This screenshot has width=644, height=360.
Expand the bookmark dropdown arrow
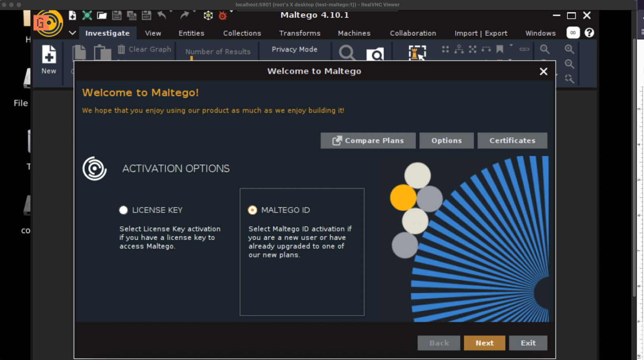coord(511,45)
